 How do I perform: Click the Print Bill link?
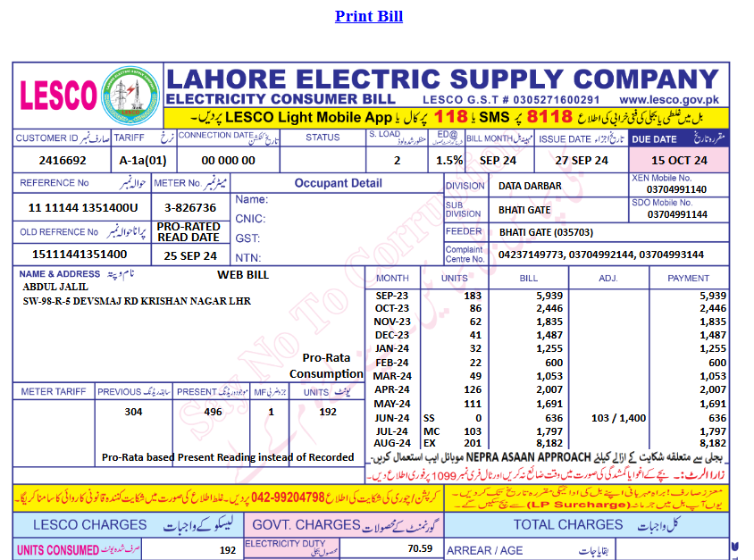click(x=368, y=16)
